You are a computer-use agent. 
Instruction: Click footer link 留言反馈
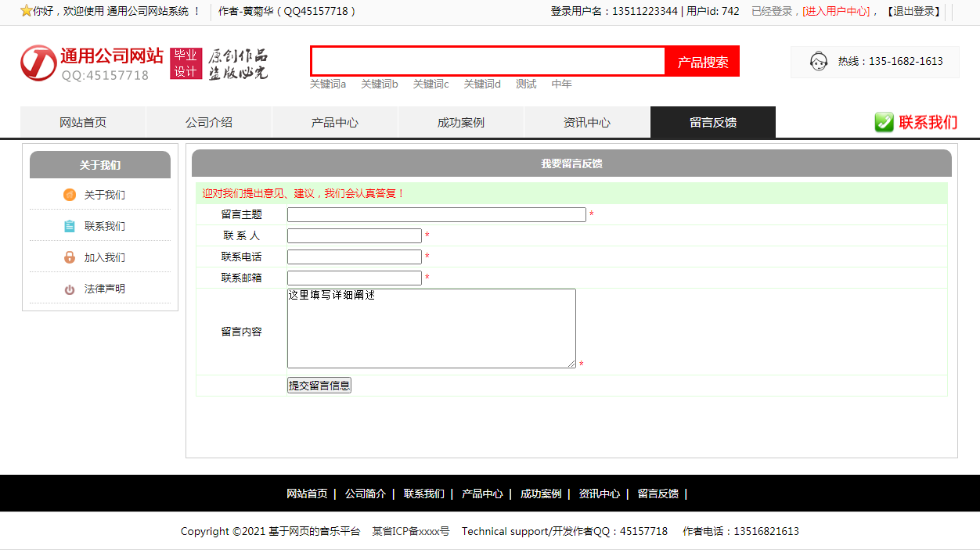click(658, 494)
